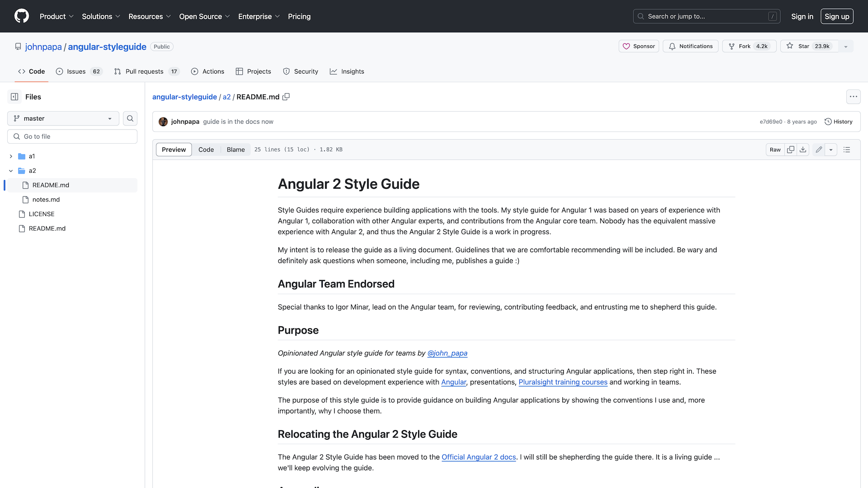Collapse the a2 folder chevron
The height and width of the screenshot is (488, 868).
click(x=11, y=171)
